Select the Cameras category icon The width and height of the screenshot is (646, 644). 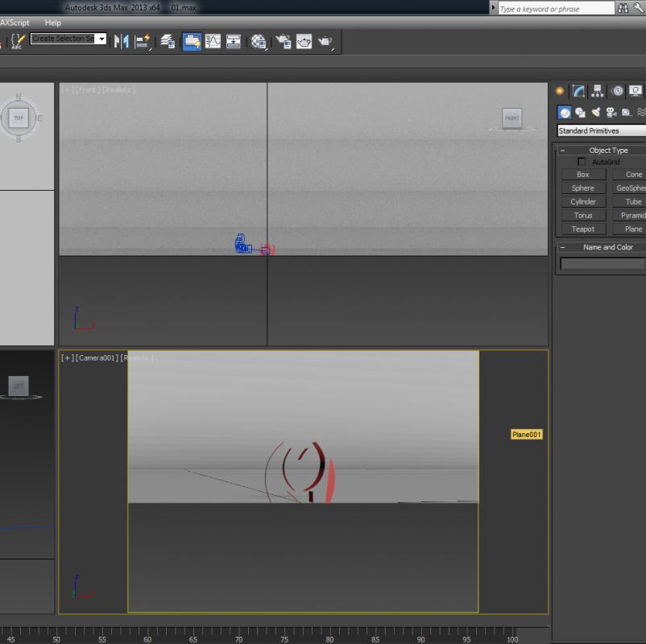point(611,113)
